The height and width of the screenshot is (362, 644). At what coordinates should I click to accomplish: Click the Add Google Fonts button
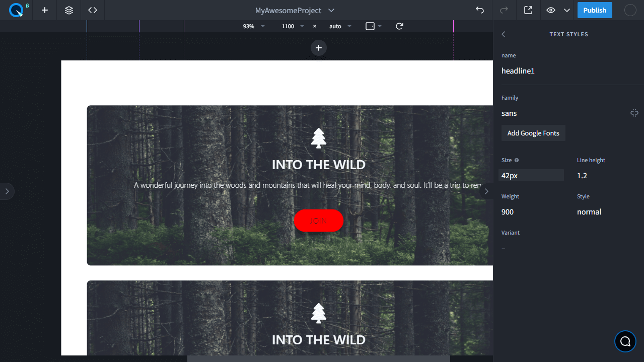[533, 133]
